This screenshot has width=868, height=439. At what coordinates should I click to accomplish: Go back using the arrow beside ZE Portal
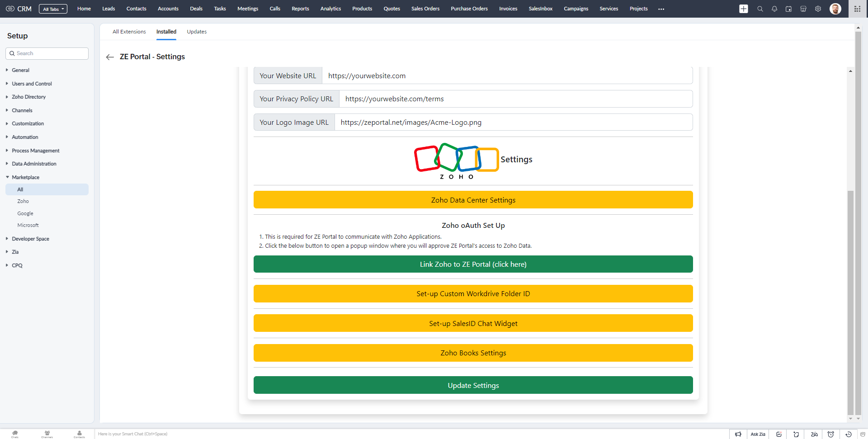point(110,57)
